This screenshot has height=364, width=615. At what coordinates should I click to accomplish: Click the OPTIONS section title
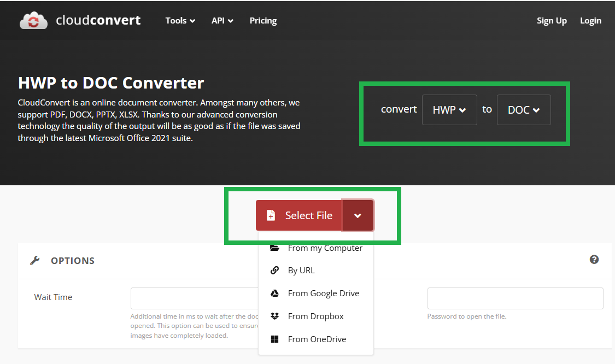73,261
